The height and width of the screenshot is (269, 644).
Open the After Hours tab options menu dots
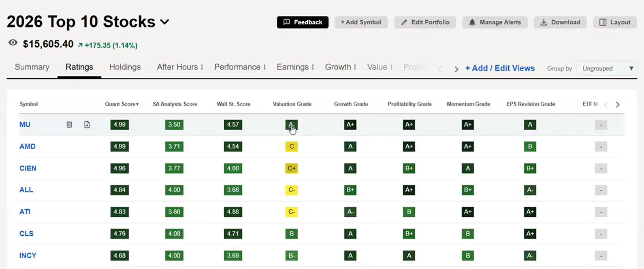click(202, 67)
